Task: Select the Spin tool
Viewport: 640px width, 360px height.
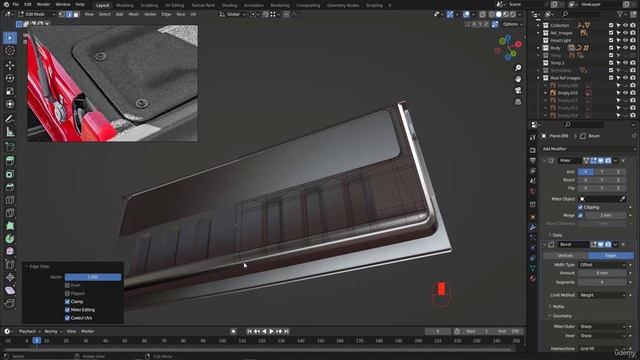Action: (x=10, y=239)
